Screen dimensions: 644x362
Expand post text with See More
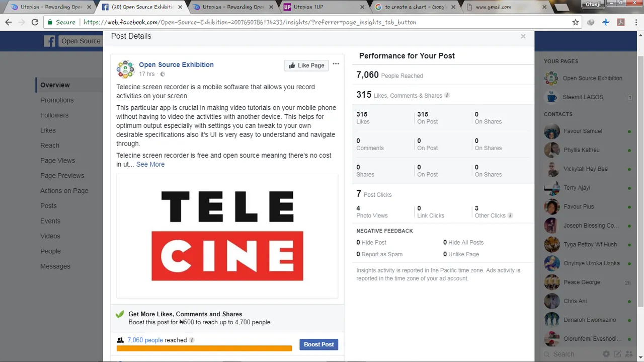tap(150, 164)
